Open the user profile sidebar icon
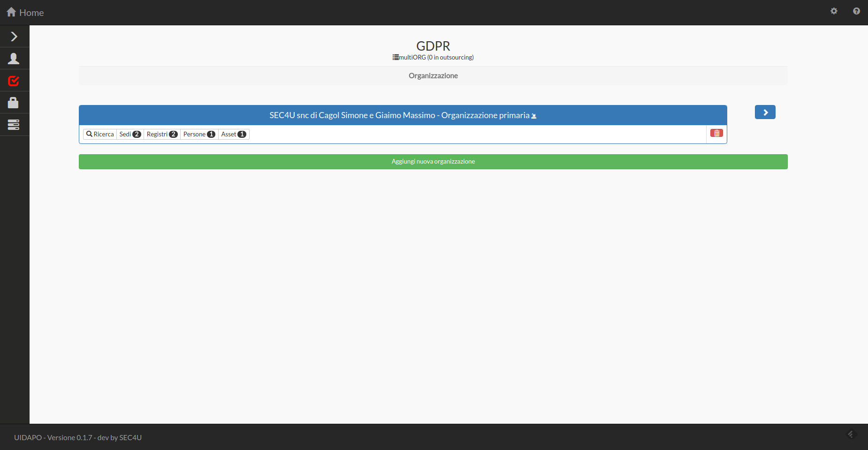The image size is (868, 450). click(14, 59)
